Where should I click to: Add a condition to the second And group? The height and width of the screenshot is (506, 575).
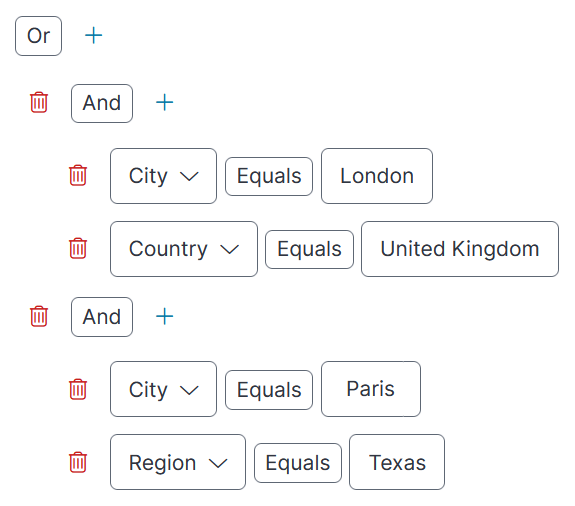165,316
